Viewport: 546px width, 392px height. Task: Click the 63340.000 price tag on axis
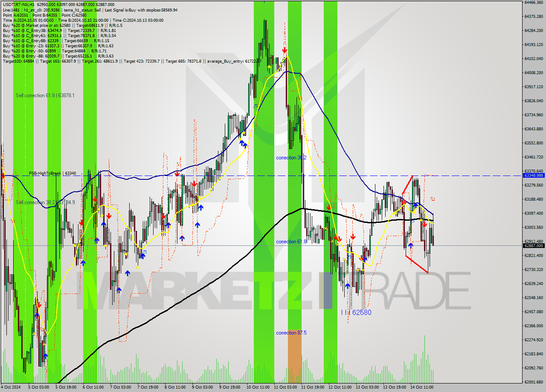(533, 175)
